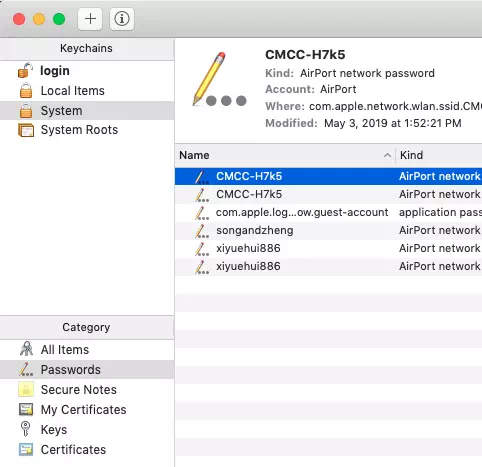The image size is (482, 467).
Task: Click the CMCC-H7k5 title in the details pane
Action: [305, 55]
